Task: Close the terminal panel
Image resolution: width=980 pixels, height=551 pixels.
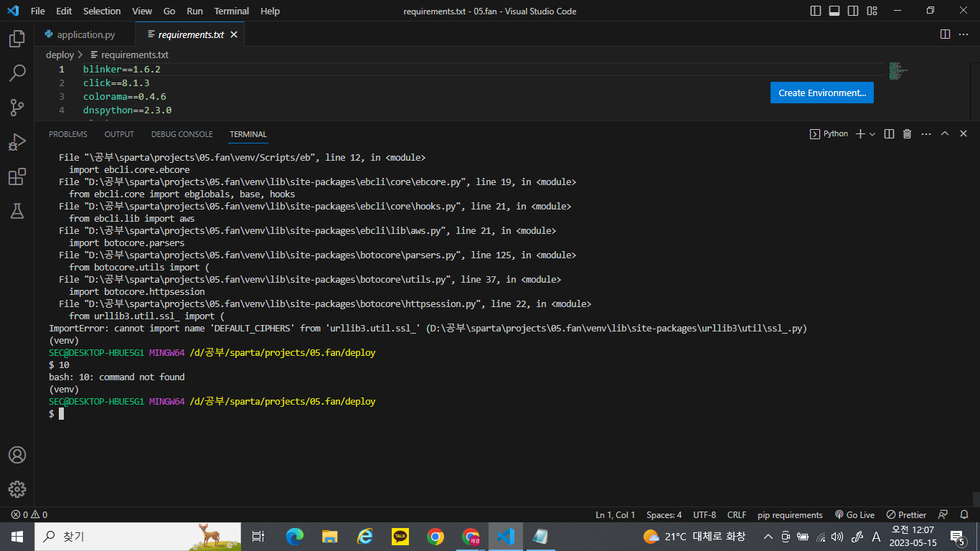Action: point(963,134)
